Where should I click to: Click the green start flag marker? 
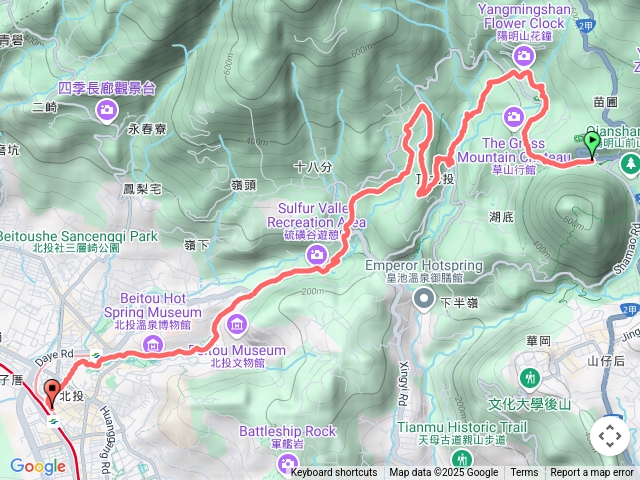point(592,146)
